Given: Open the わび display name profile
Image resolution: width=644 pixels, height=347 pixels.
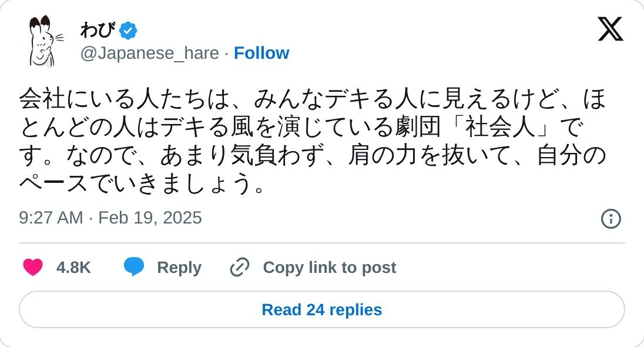Looking at the screenshot, I should coord(97,30).
